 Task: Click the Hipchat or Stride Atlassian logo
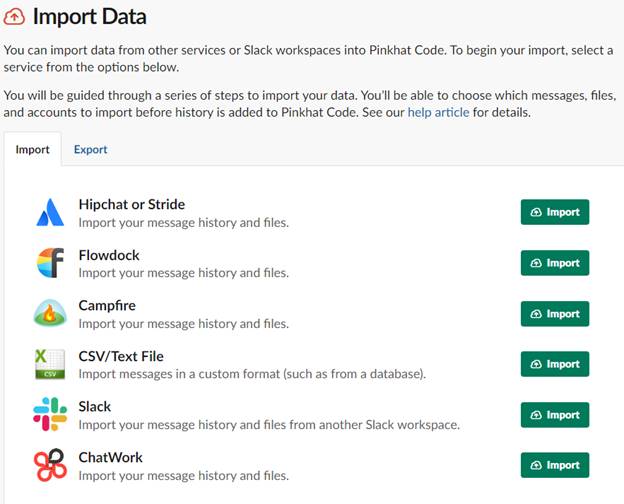click(50, 213)
